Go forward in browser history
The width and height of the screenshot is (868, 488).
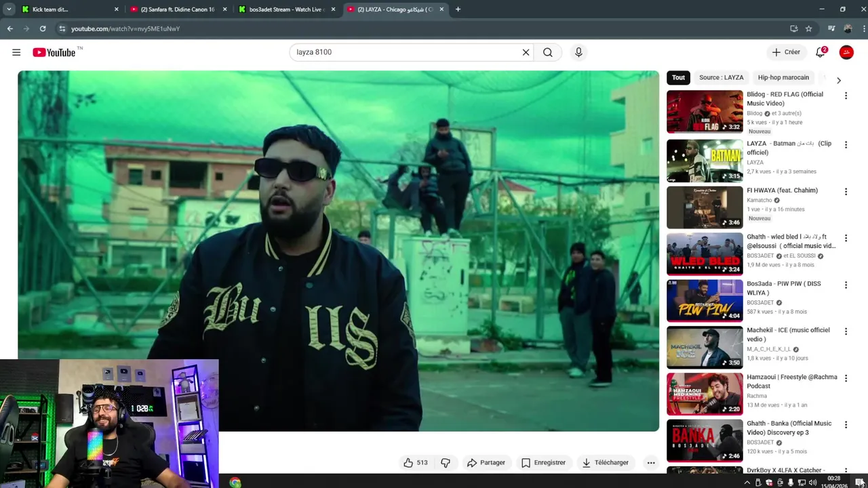coord(26,28)
